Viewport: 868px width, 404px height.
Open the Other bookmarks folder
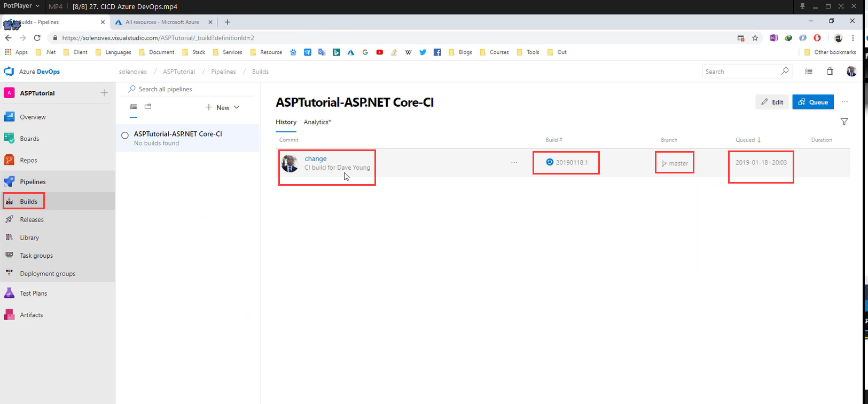point(830,52)
